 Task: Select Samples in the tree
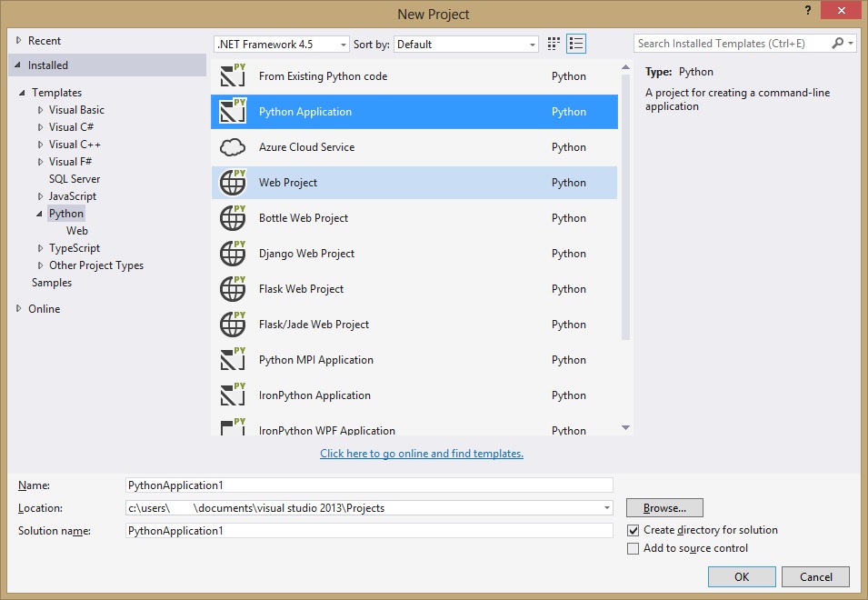[52, 283]
